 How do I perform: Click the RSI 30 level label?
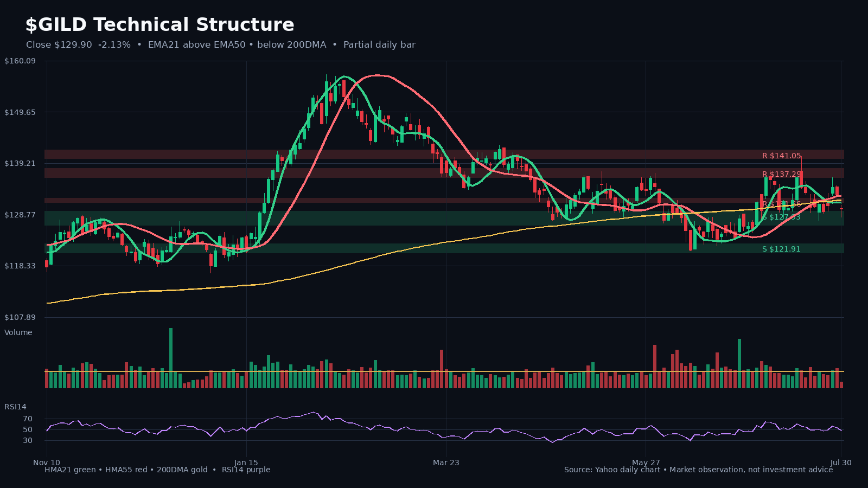pos(28,440)
